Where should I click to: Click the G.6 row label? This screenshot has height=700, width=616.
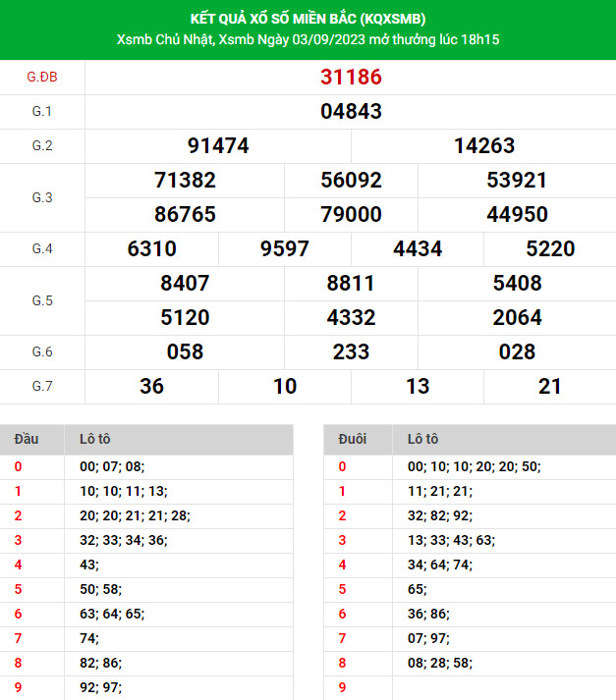[x=42, y=351]
